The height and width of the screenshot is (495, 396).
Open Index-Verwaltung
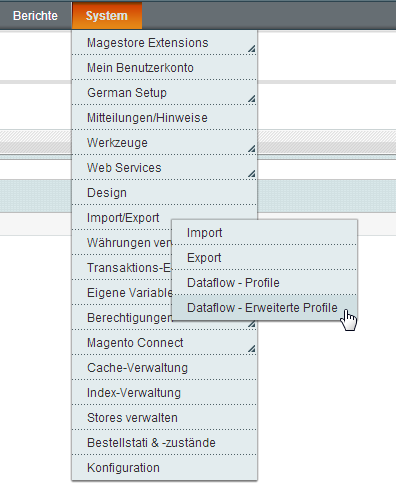tap(164, 393)
